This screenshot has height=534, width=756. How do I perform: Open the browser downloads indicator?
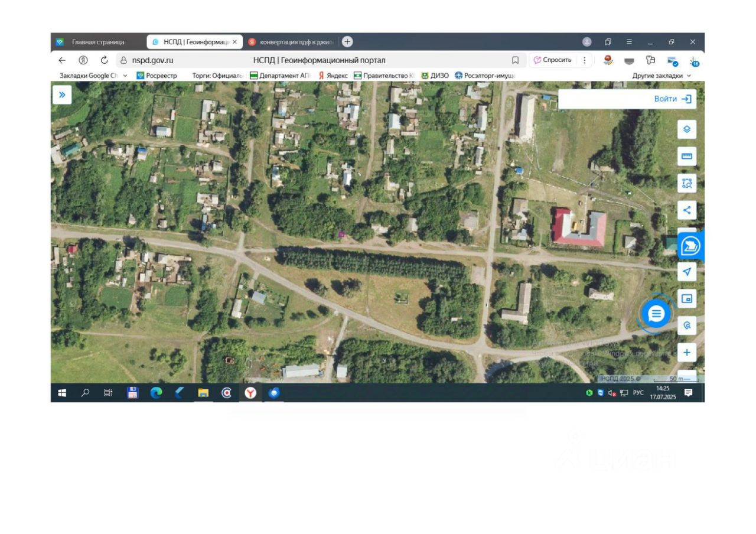click(694, 61)
